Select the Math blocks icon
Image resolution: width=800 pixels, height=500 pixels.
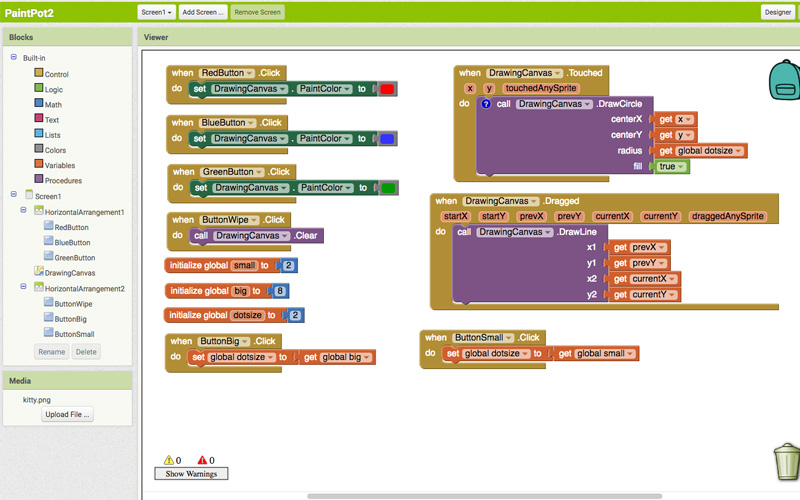[x=39, y=104]
